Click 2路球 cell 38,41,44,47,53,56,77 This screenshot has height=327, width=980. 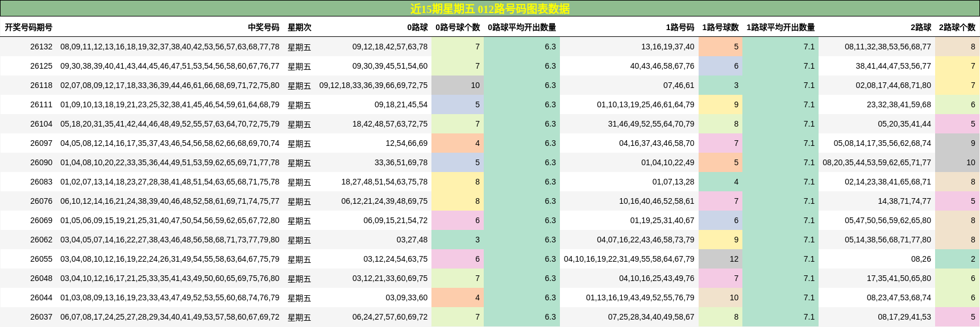[x=894, y=66]
